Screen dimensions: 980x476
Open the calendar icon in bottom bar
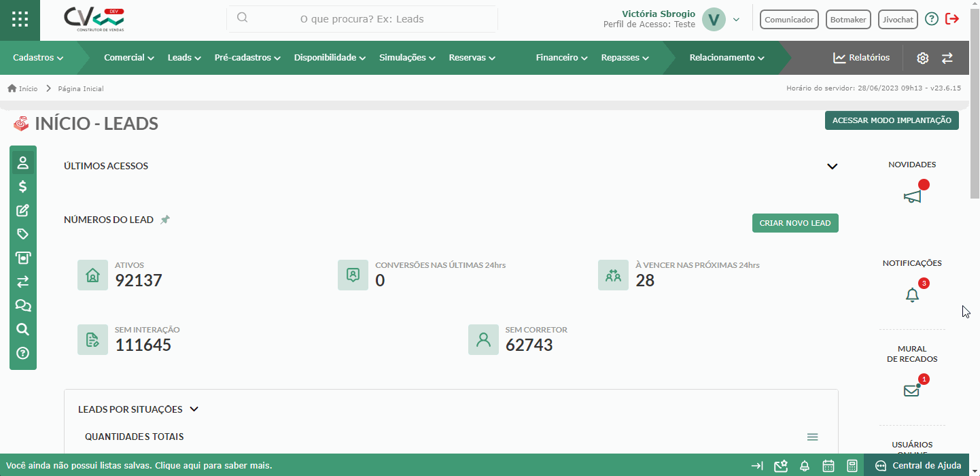(828, 466)
